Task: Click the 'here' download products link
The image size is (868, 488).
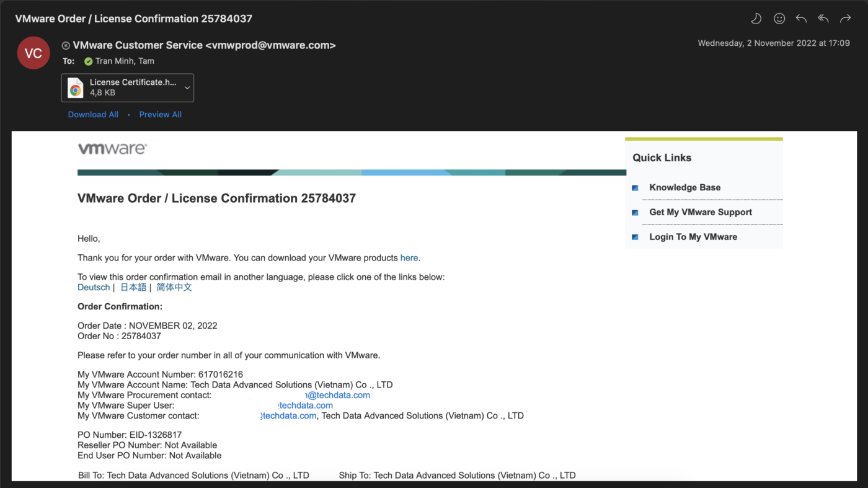Action: click(x=409, y=258)
